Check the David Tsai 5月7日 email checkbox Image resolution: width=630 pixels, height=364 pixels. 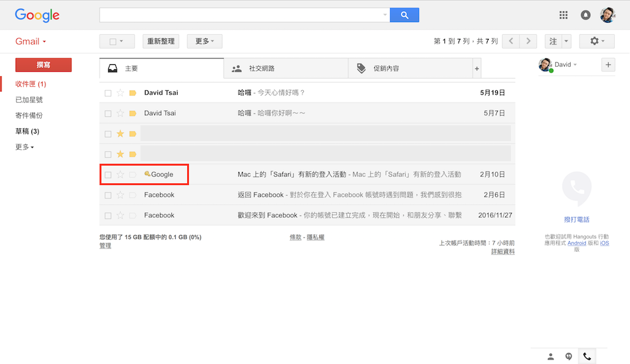coord(108,114)
